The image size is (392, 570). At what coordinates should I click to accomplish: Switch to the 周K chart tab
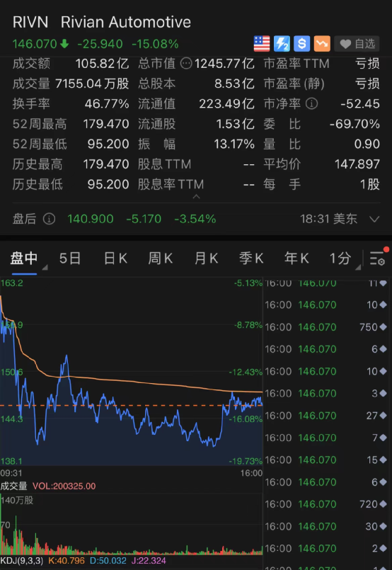tap(160, 258)
